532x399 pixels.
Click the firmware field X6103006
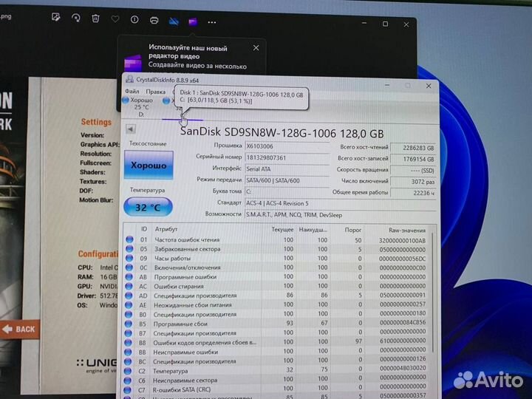(287, 146)
